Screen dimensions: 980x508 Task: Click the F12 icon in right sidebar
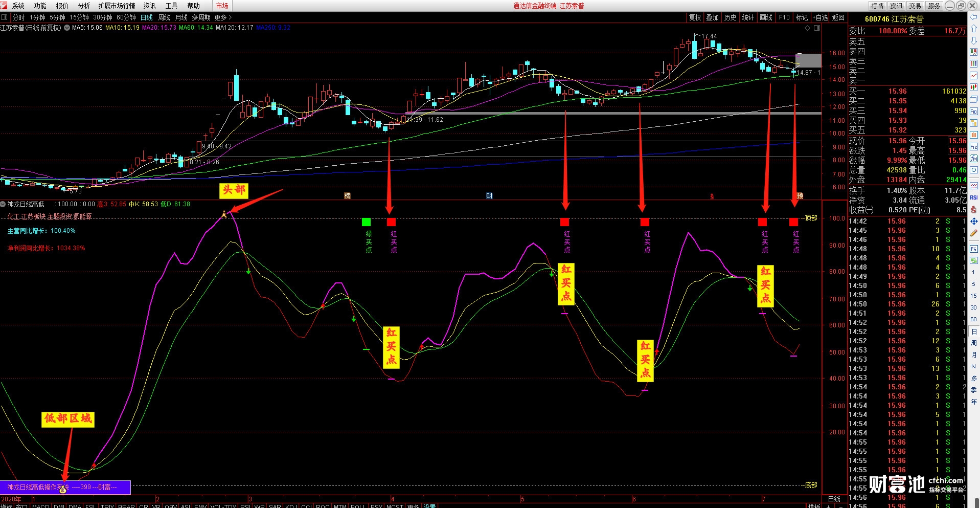973,147
